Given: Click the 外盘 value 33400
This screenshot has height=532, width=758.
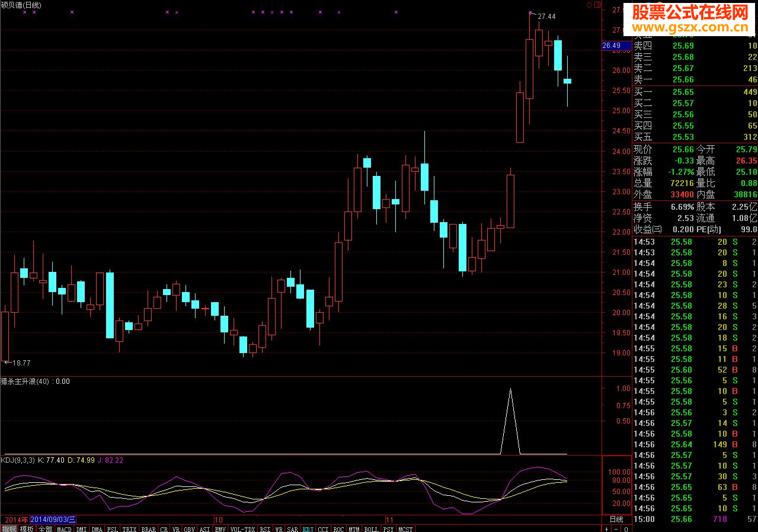Looking at the screenshot, I should point(681,194).
